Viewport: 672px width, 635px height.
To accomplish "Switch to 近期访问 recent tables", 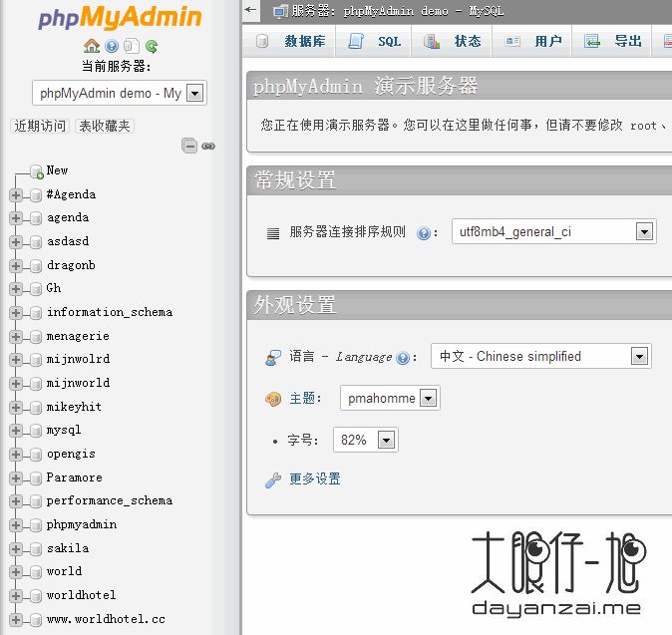I will (40, 126).
